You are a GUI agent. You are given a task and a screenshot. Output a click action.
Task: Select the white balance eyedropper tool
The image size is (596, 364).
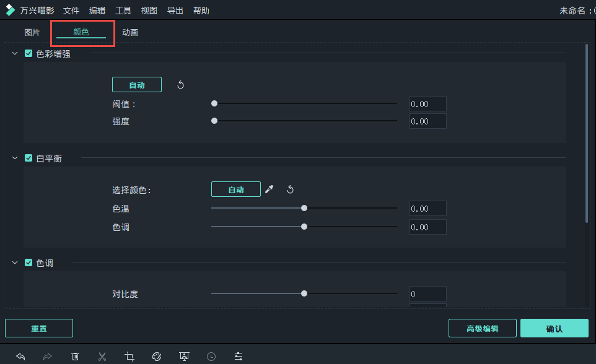(269, 189)
